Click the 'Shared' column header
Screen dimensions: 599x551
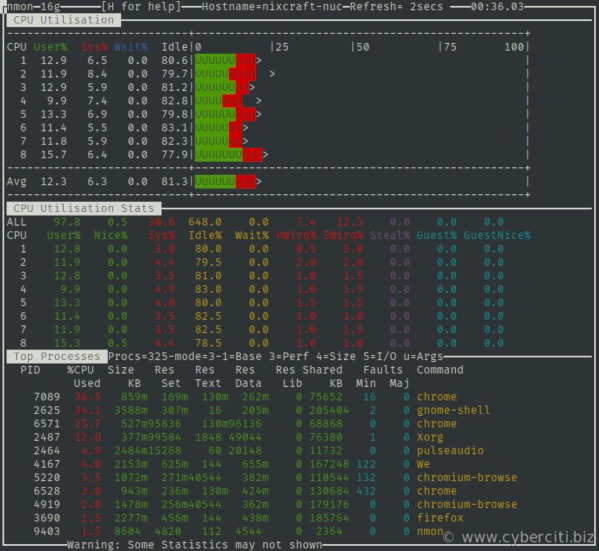click(322, 370)
